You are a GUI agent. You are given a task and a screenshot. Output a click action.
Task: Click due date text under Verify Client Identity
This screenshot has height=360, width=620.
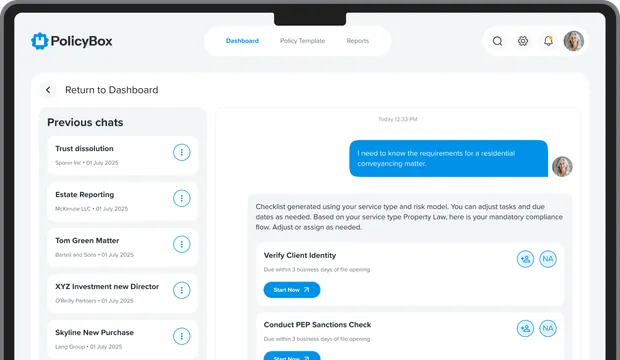(317, 269)
